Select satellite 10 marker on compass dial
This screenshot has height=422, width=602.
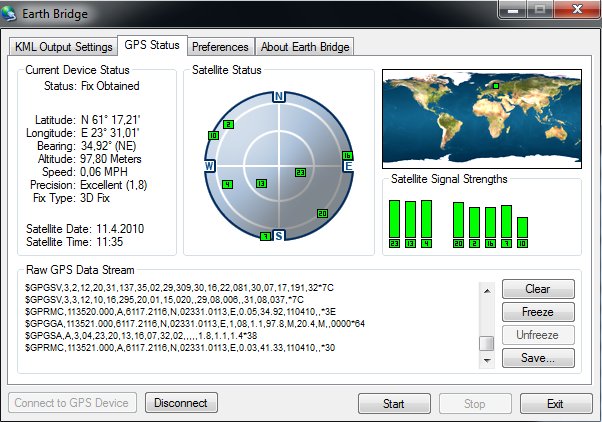[213, 135]
